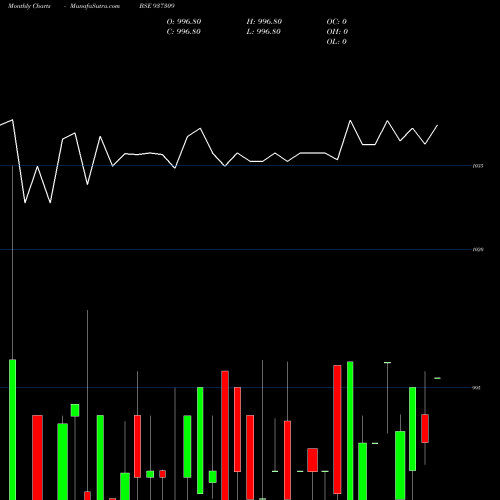
Task: Click the '1029' price axis label
Action: pyautogui.click(x=478, y=249)
